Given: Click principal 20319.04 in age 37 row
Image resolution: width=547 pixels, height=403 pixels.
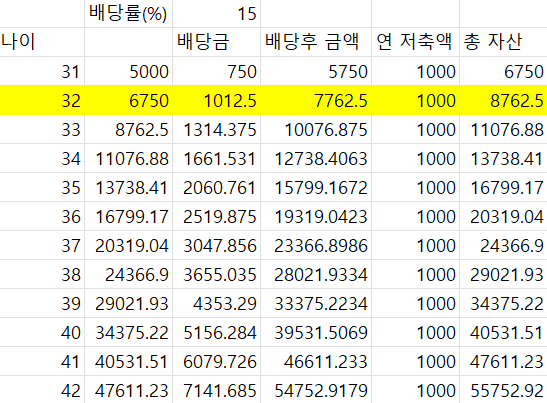Looking at the screenshot, I should [x=128, y=245].
